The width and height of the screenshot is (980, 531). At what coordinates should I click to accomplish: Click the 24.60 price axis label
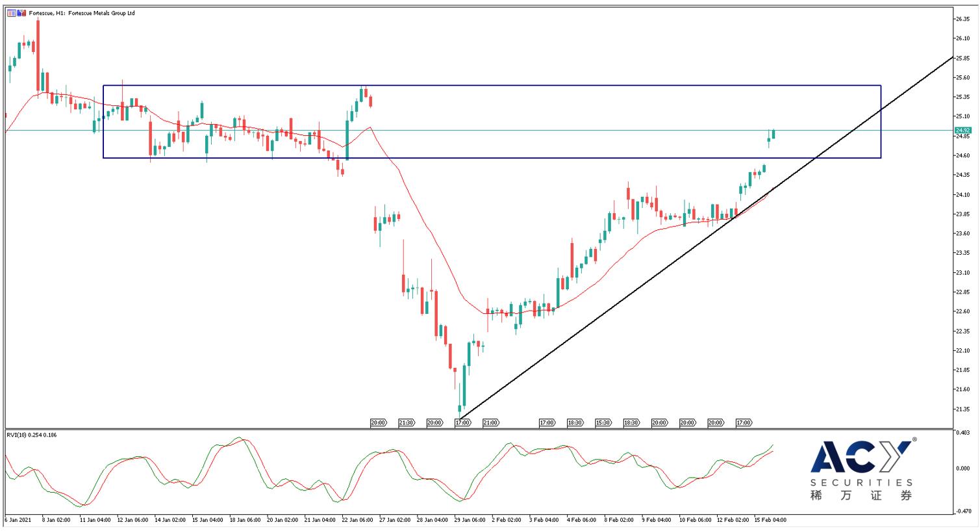962,155
